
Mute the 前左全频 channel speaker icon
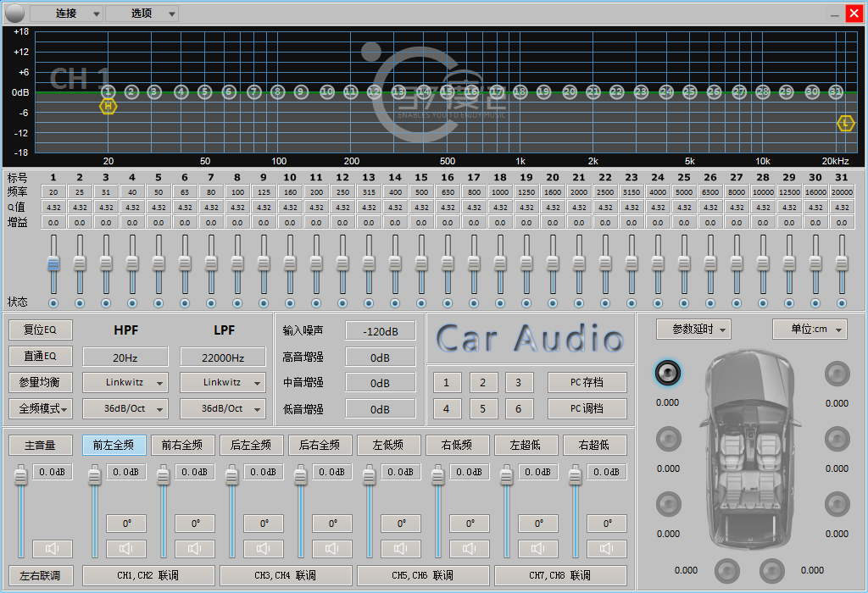[x=126, y=548]
